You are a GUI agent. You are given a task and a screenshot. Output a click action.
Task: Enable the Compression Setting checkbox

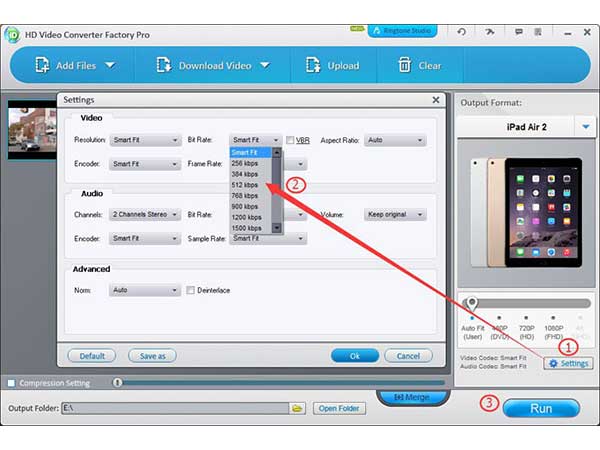coord(11,383)
